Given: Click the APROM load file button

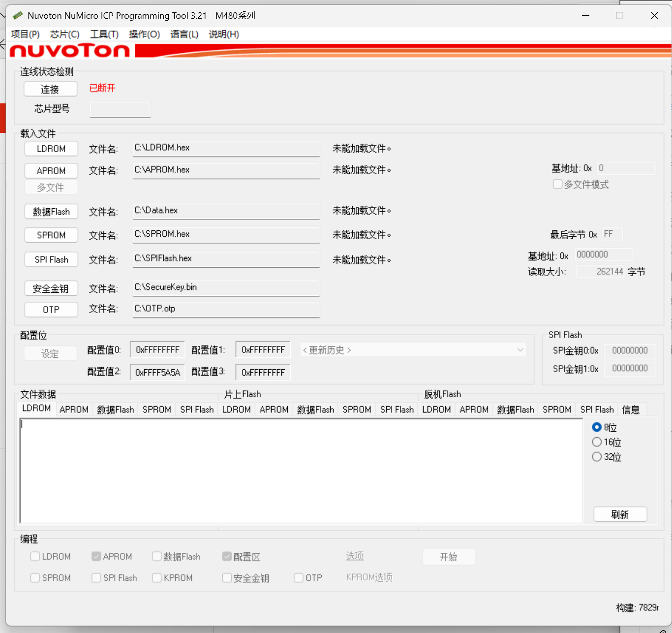Looking at the screenshot, I should pyautogui.click(x=51, y=170).
